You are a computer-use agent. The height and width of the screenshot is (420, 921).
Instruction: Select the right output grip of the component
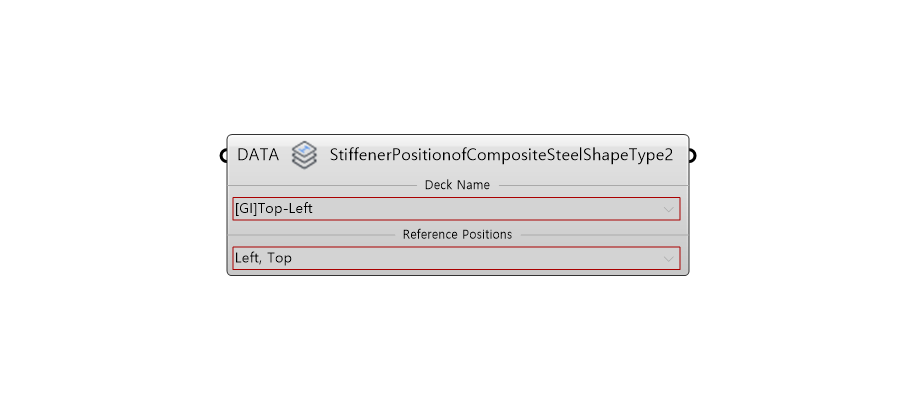click(693, 156)
